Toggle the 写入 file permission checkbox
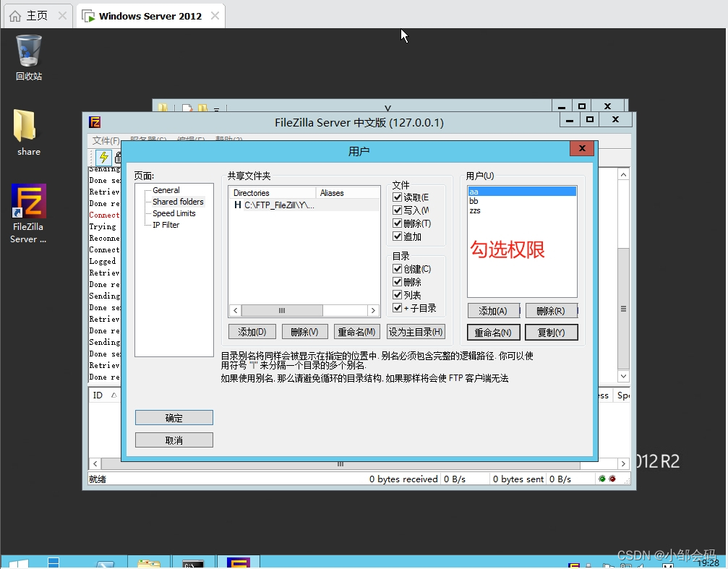Image resolution: width=728 pixels, height=569 pixels. pos(397,210)
